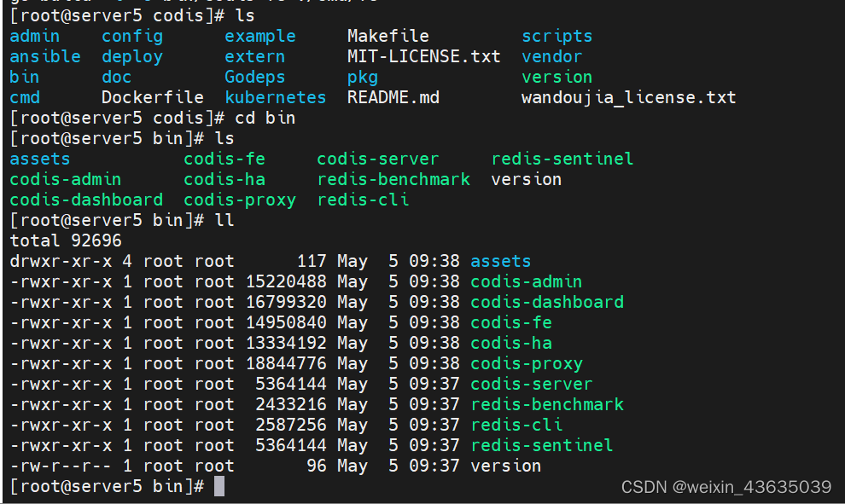Click the blinking cursor at the last prompt
This screenshot has height=504, width=845.
219,486
